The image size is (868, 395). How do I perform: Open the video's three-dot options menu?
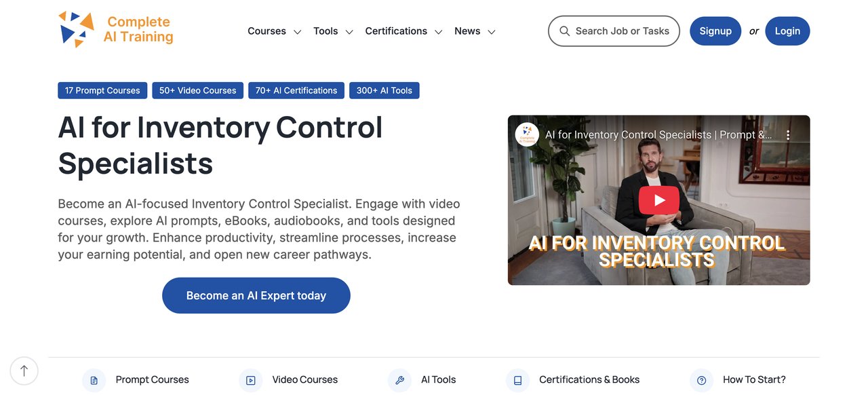tap(788, 135)
